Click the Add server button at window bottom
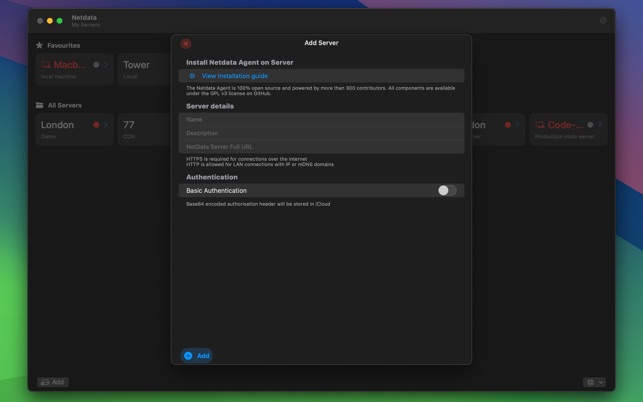Viewport: 643px width, 402px height. (x=53, y=382)
